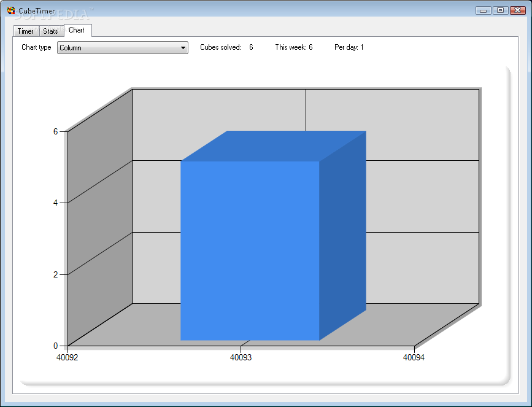Click the y-axis value 6

click(56, 132)
